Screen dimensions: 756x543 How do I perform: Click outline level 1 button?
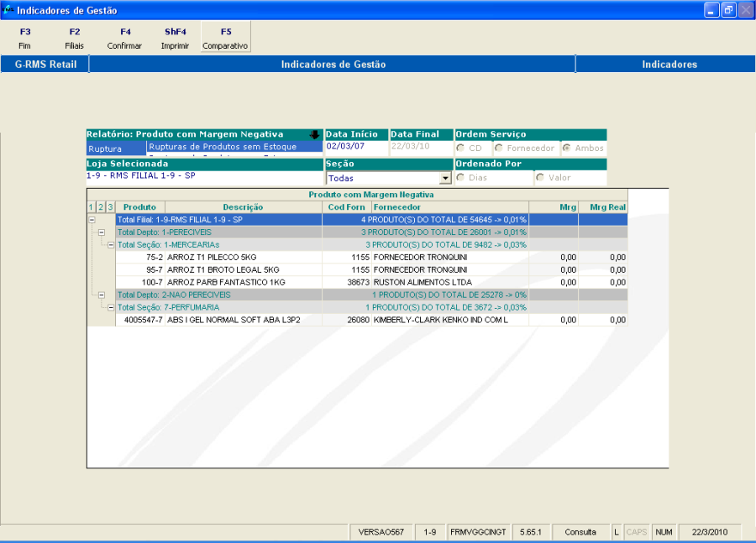(x=91, y=207)
